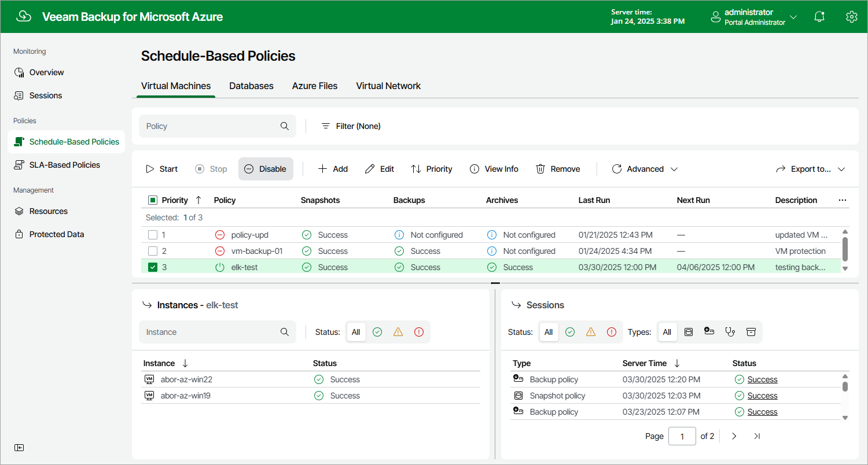Show Instances with warning status
Screen dimensions: 868x465
click(398, 332)
